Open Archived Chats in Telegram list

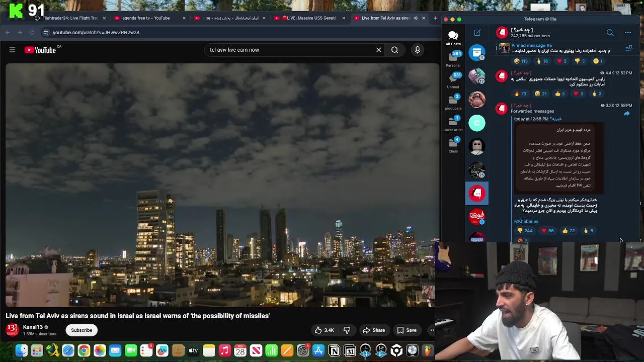point(477,52)
